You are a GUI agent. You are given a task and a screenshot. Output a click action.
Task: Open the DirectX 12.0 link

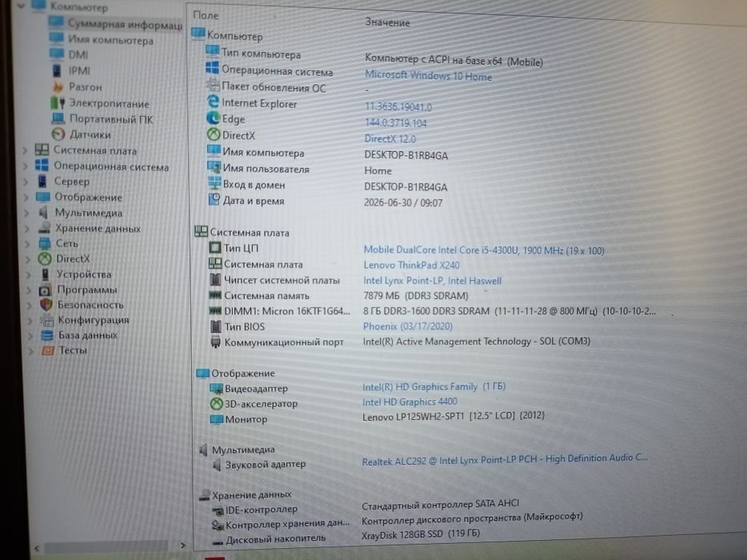coord(389,138)
